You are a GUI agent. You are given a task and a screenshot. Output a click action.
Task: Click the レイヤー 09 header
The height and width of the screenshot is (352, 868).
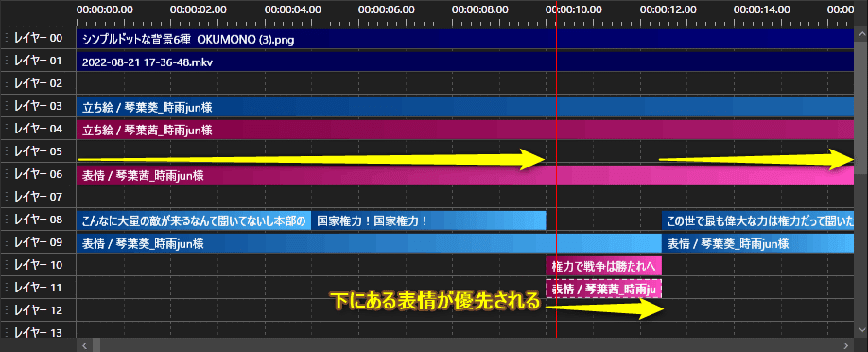tap(38, 243)
